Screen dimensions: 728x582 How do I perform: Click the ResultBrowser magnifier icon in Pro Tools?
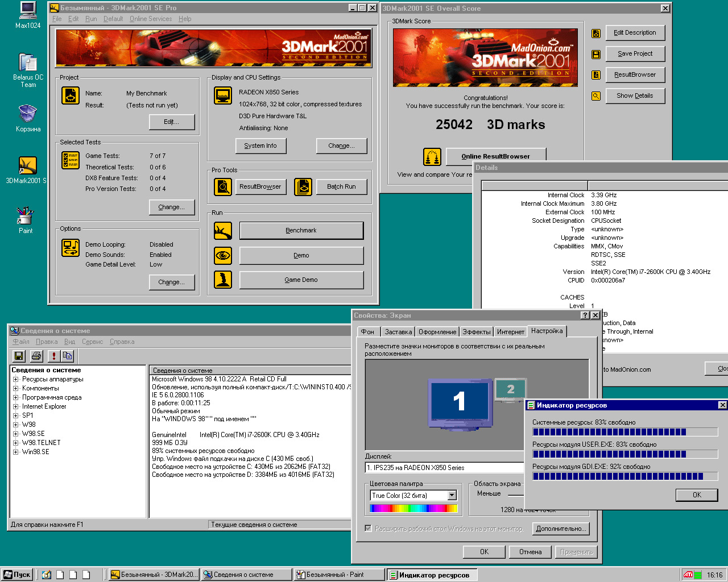223,187
